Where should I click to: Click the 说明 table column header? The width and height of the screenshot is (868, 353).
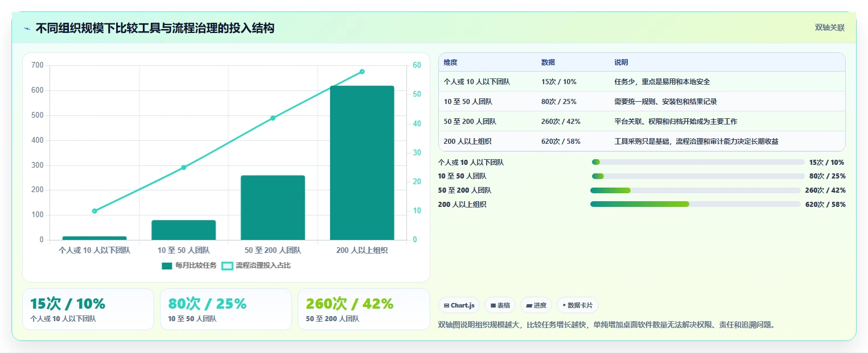point(621,63)
